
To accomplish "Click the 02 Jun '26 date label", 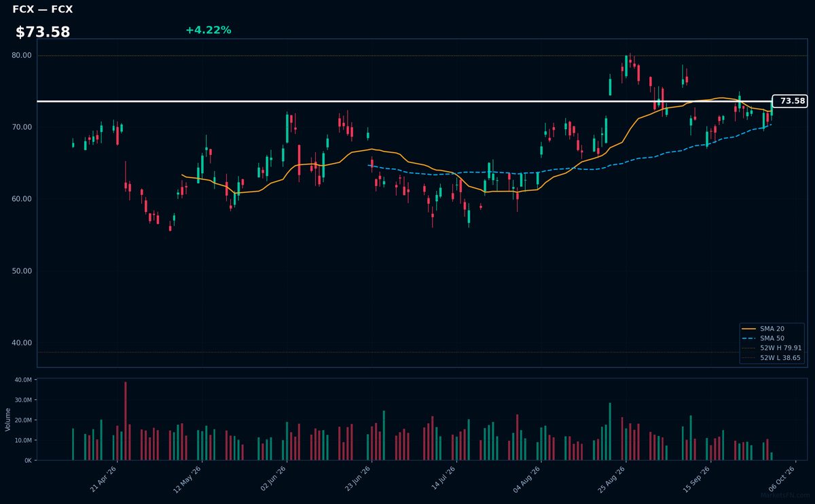I will [274, 478].
